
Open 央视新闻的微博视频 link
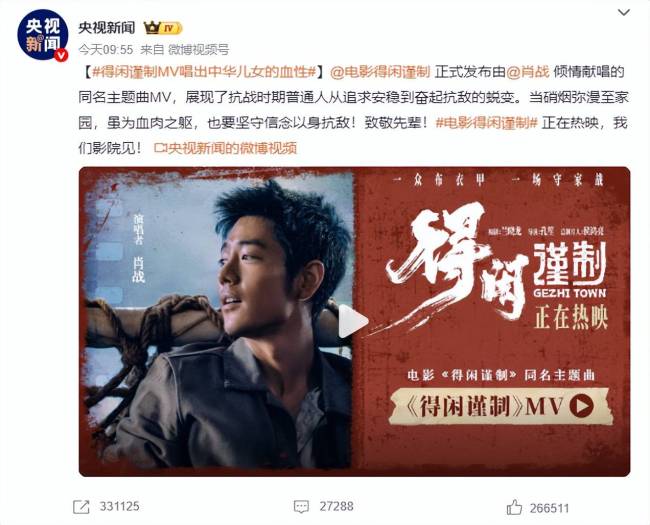tap(226, 148)
